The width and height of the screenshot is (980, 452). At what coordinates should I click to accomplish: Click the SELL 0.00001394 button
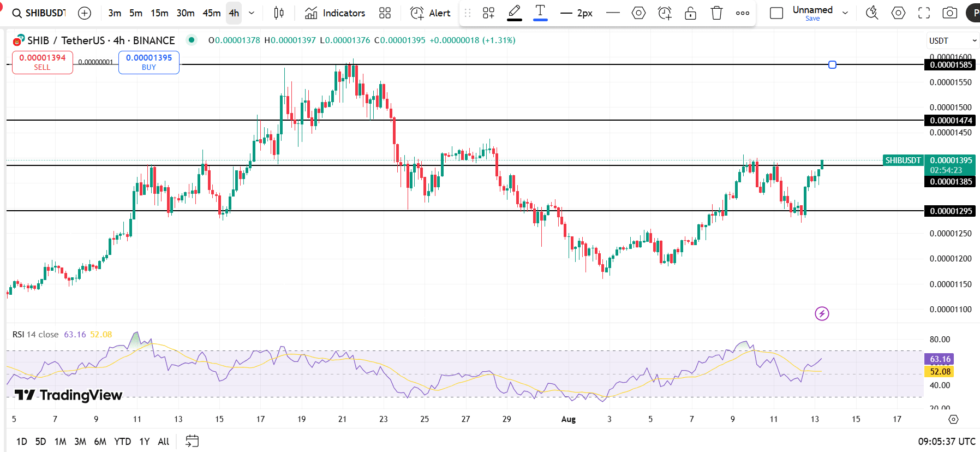[42, 62]
